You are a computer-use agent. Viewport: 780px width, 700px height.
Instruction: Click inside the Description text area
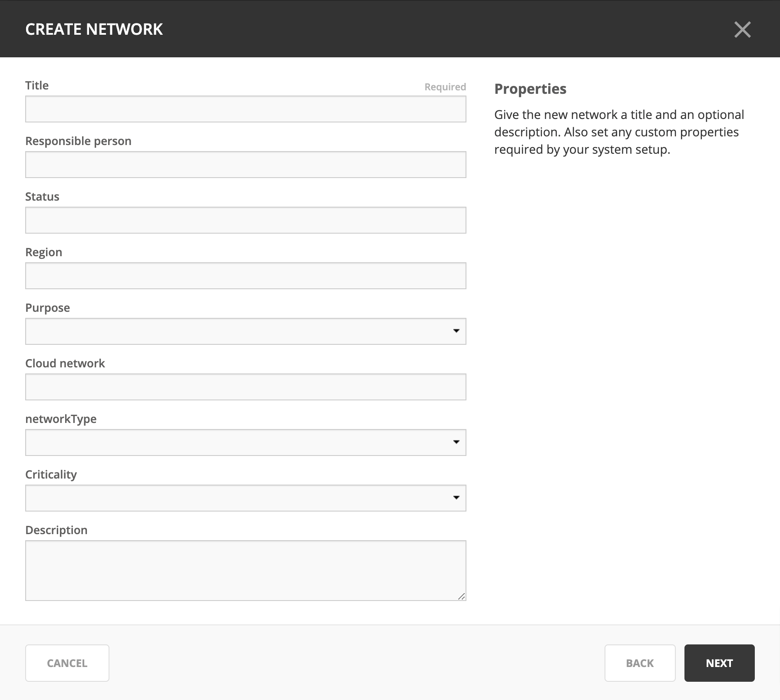pos(246,571)
